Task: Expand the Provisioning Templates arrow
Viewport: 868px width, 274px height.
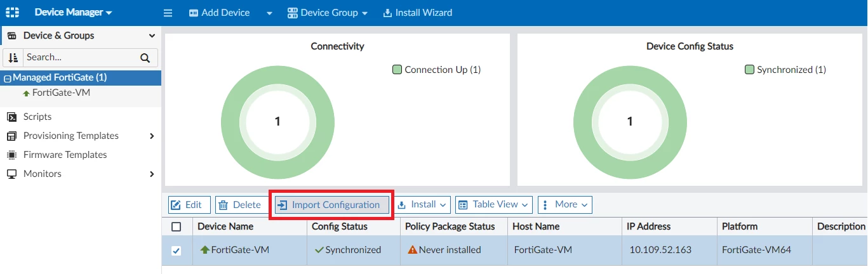Action: (x=152, y=136)
